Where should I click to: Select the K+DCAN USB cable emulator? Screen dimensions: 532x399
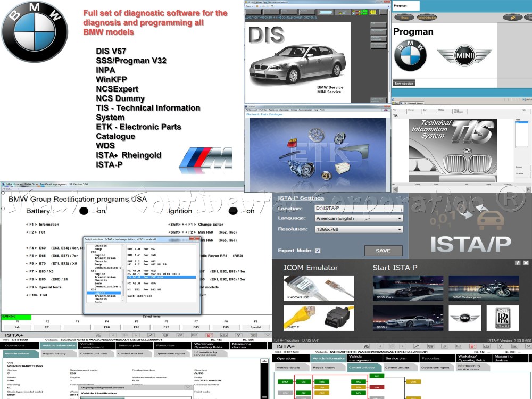(x=318, y=288)
